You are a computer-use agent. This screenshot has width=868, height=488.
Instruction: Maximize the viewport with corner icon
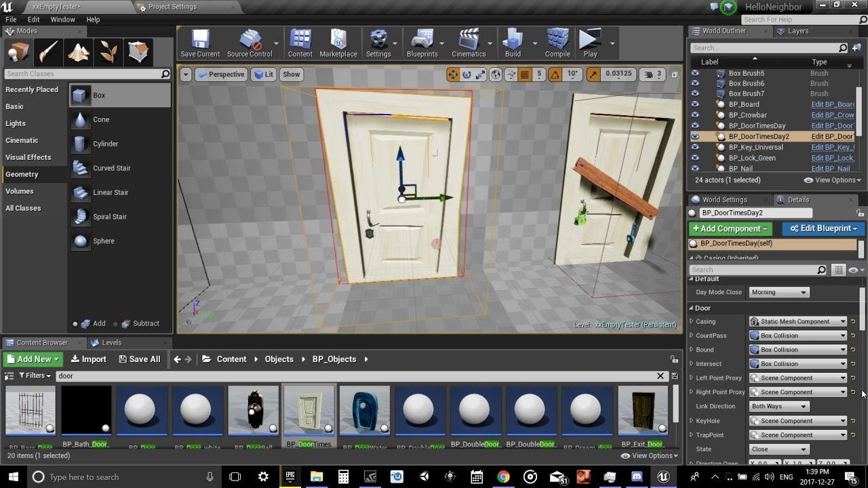coord(674,75)
